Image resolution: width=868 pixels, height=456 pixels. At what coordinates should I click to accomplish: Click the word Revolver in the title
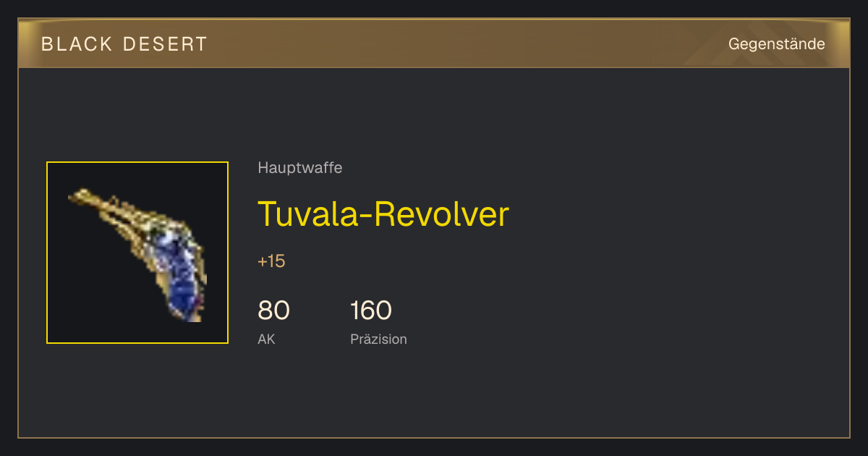point(443,214)
